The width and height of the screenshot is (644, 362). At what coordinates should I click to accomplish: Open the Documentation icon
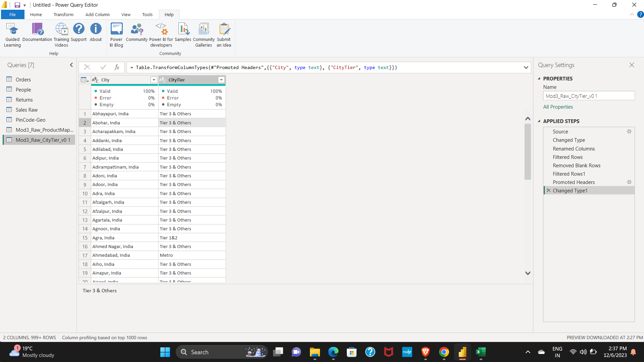tap(37, 32)
